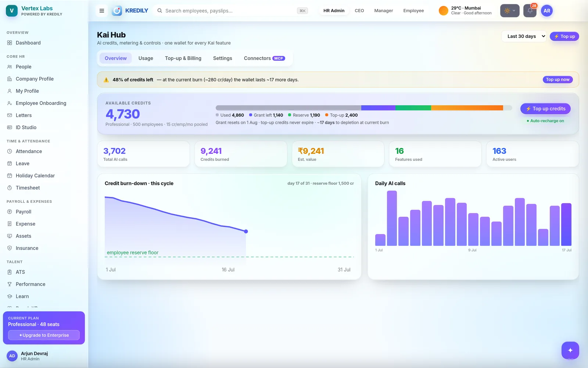Screen dimensions: 588x368
Task: Click the search employees input field
Action: [x=232, y=11]
